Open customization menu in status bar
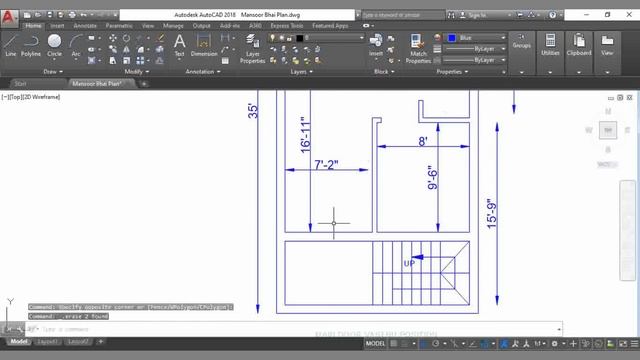 pos(634,344)
